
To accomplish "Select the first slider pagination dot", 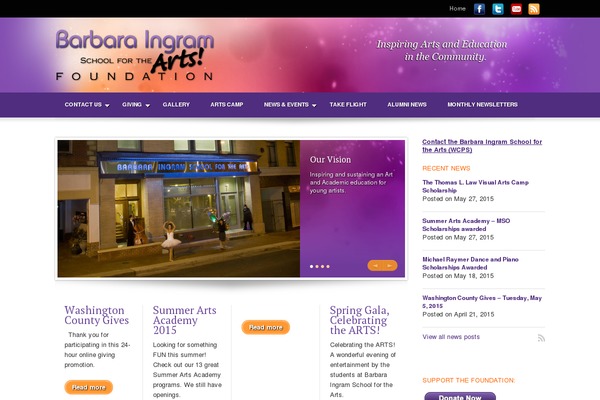I will tap(311, 266).
